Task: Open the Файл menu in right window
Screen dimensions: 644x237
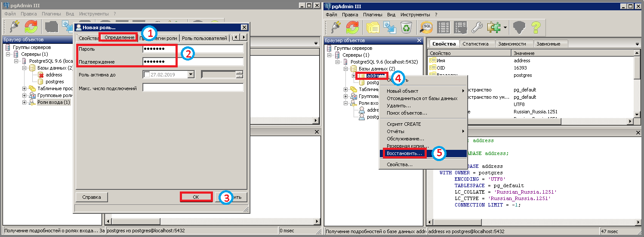Action: tap(331, 14)
